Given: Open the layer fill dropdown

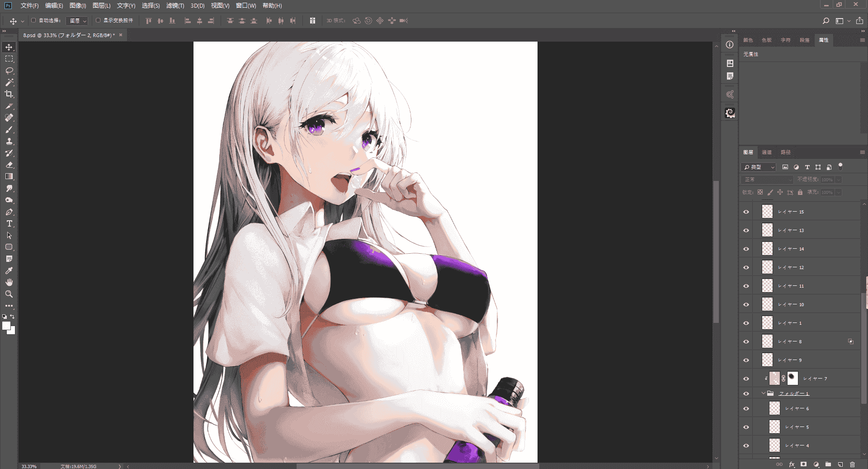Looking at the screenshot, I should point(839,192).
